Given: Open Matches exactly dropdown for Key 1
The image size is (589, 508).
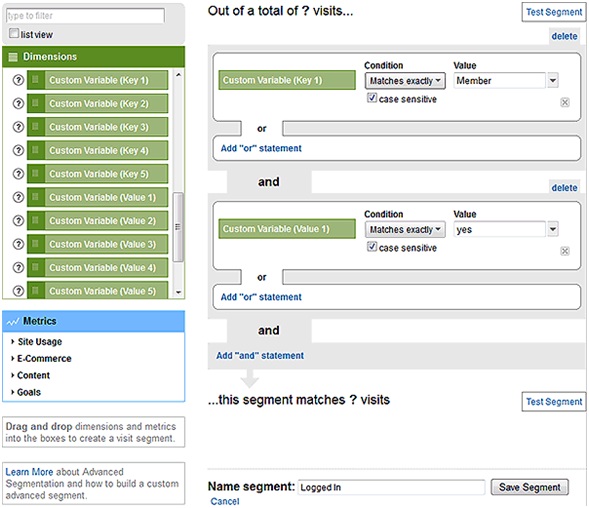Looking at the screenshot, I should (x=405, y=81).
